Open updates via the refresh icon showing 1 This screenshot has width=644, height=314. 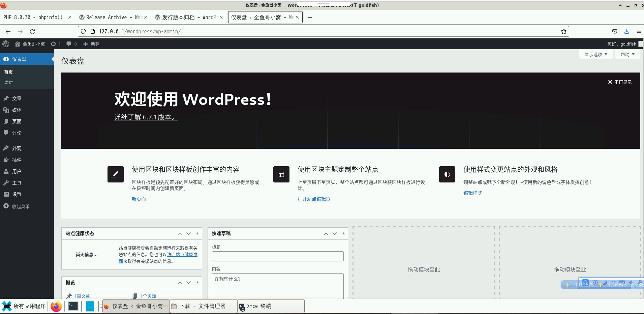pyautogui.click(x=55, y=44)
